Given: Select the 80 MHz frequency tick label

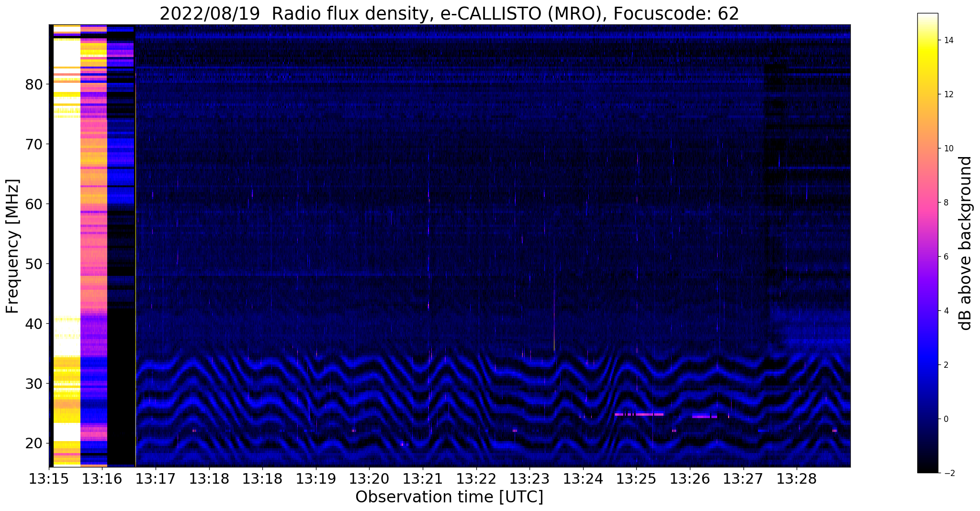Looking at the screenshot, I should click(x=34, y=85).
